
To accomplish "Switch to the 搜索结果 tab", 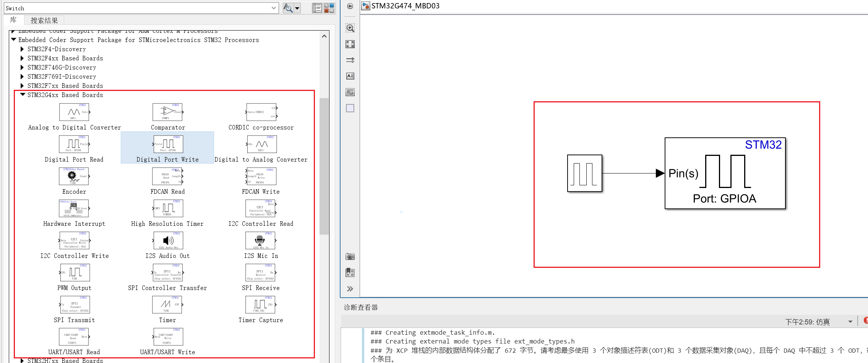I will (x=44, y=20).
